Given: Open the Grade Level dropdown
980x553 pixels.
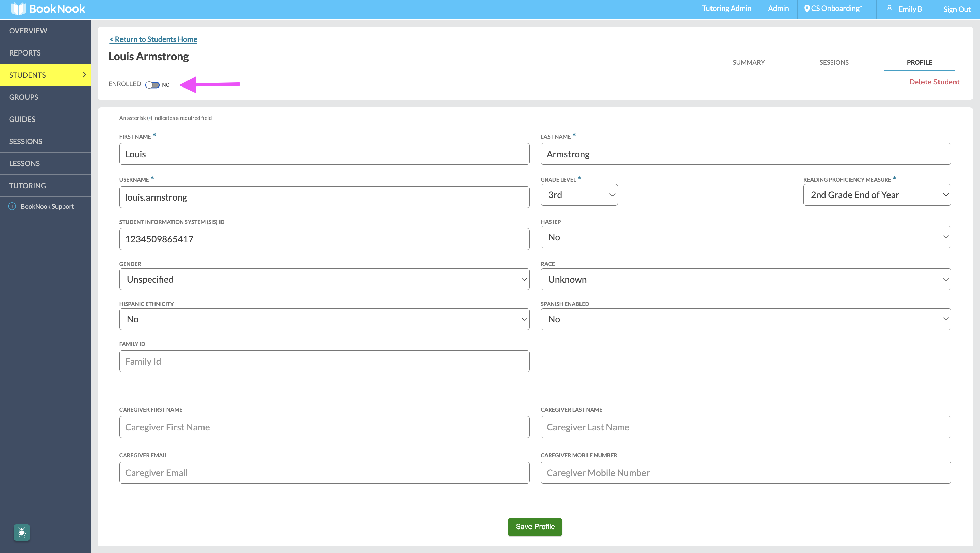Looking at the screenshot, I should point(578,195).
